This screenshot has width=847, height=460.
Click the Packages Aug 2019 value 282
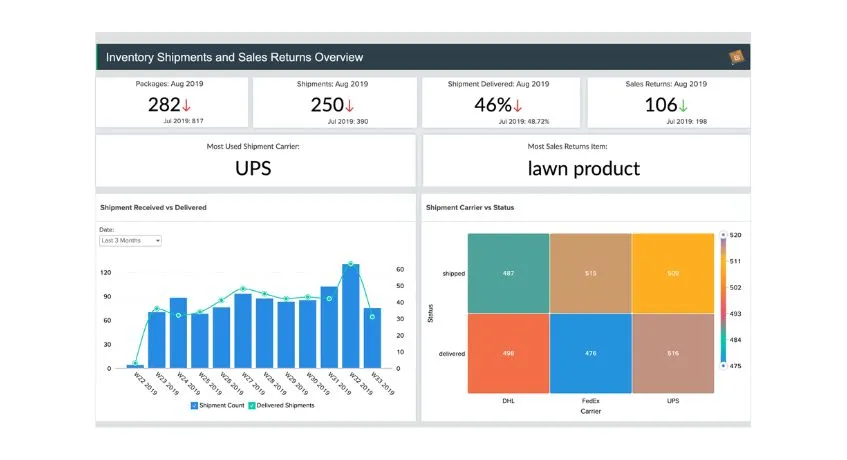164,105
